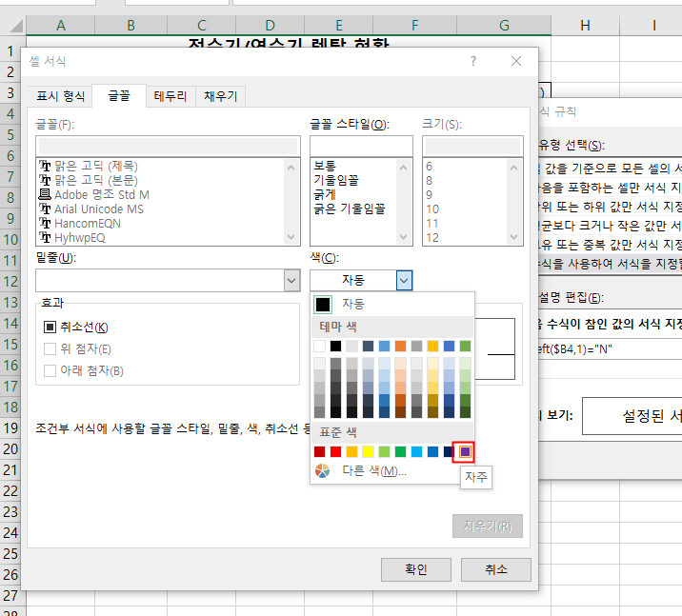Select font size 10

tap(432, 209)
